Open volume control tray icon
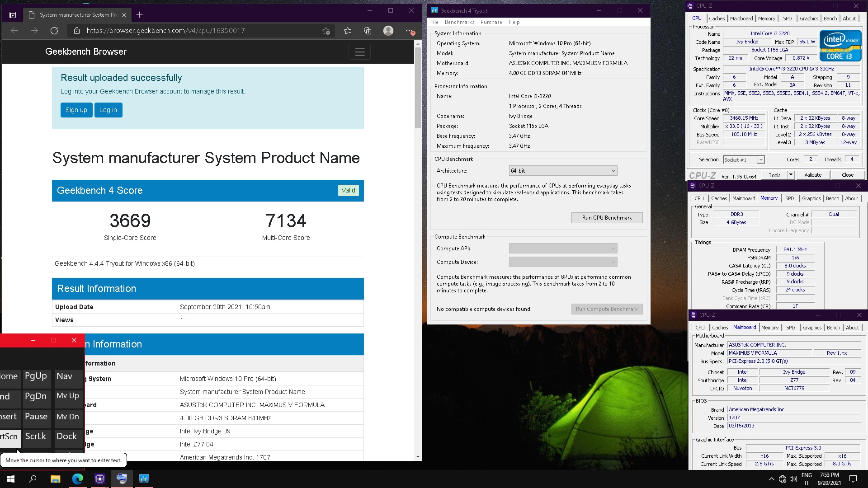 coord(793,479)
